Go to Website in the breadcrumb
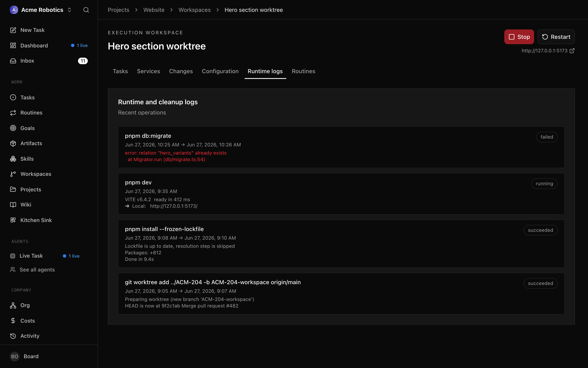The image size is (588, 368). [x=154, y=10]
